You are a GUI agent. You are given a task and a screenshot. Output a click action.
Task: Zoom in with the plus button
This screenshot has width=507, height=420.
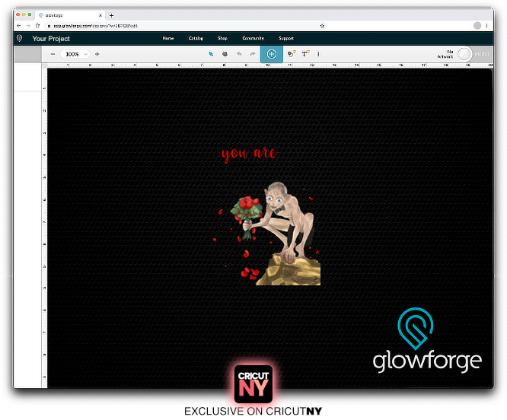97,54
